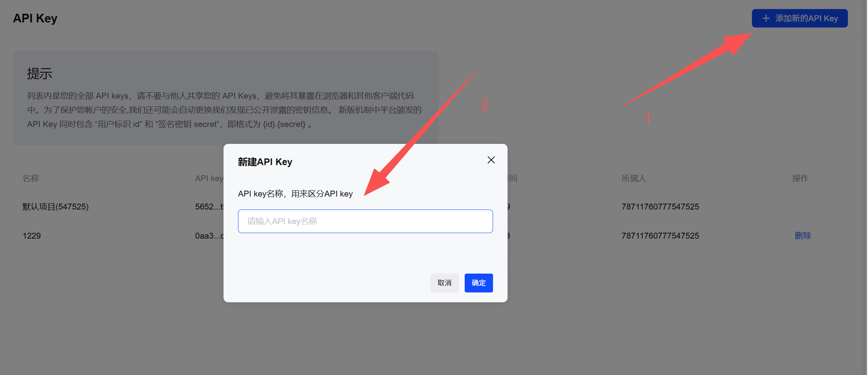The height and width of the screenshot is (375, 868).
Task: Click the 新建API Key dialog title
Action: pos(265,162)
